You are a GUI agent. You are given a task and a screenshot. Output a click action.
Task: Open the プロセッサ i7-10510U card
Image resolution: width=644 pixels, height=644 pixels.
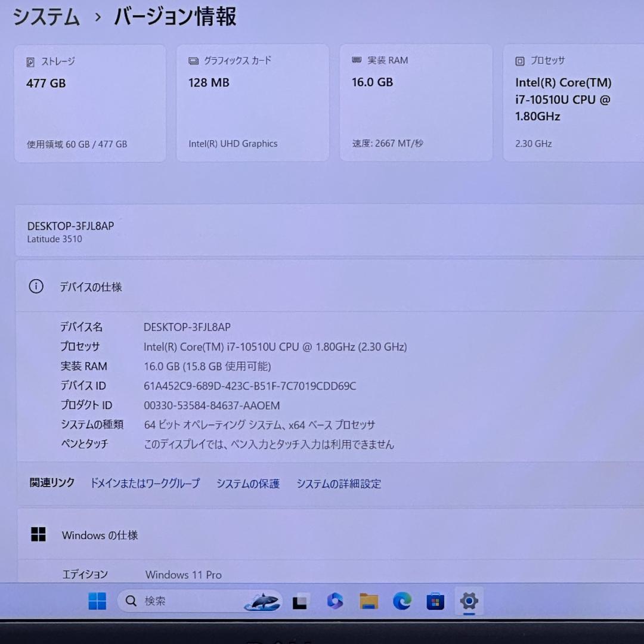[x=574, y=103]
